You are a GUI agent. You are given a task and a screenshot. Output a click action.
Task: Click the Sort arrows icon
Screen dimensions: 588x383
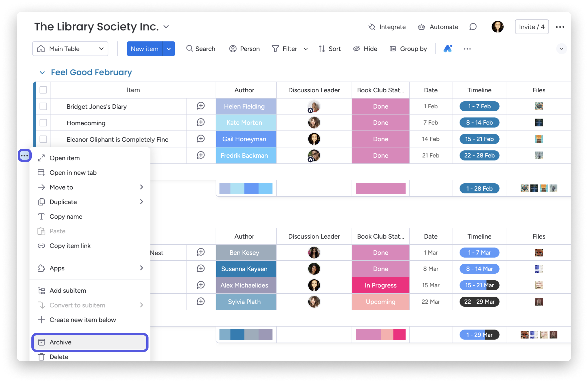point(322,49)
